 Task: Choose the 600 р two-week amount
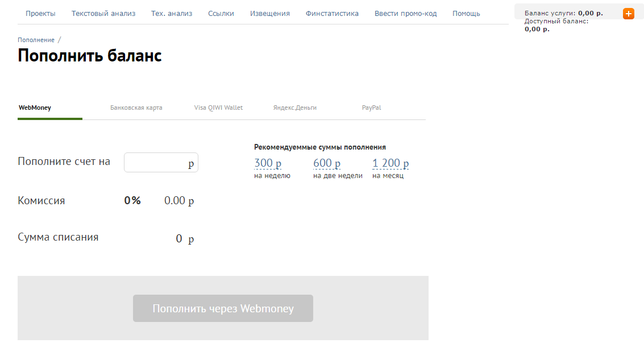[x=327, y=163]
